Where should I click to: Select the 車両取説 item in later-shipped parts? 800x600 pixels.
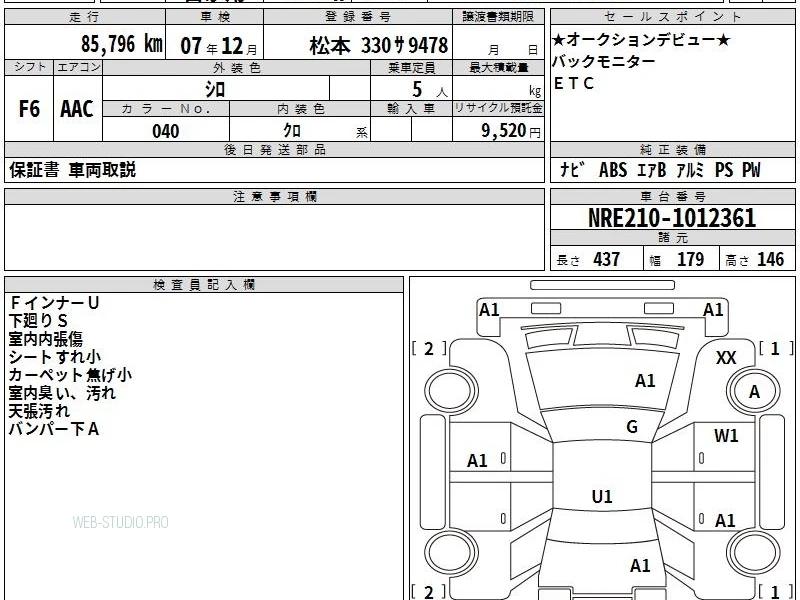102,170
